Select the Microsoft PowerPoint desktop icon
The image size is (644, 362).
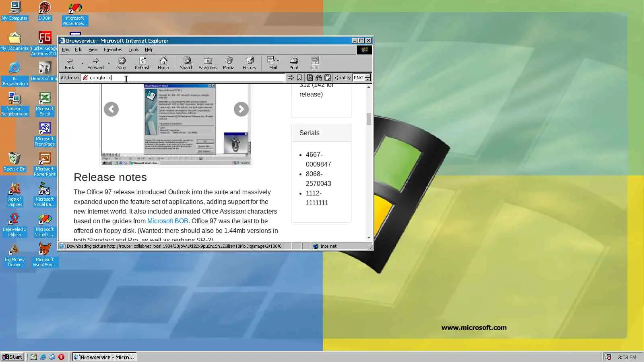pos(45,165)
